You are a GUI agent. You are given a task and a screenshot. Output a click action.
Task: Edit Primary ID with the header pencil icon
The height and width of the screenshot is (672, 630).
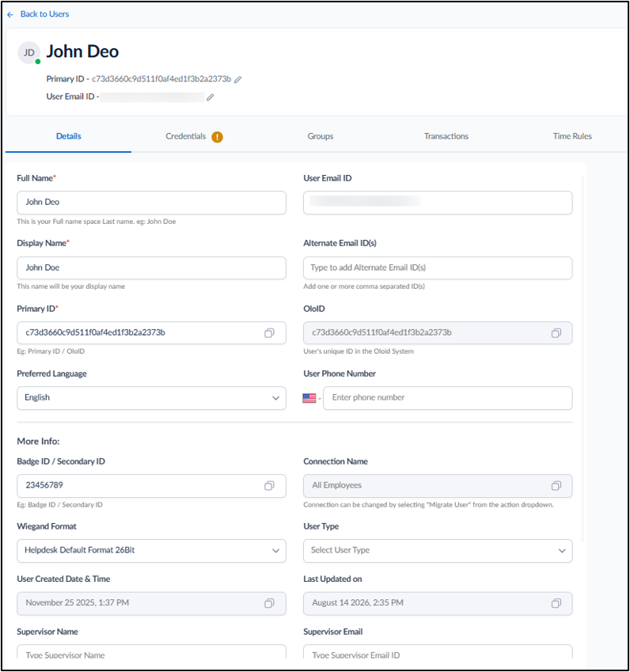(x=238, y=79)
